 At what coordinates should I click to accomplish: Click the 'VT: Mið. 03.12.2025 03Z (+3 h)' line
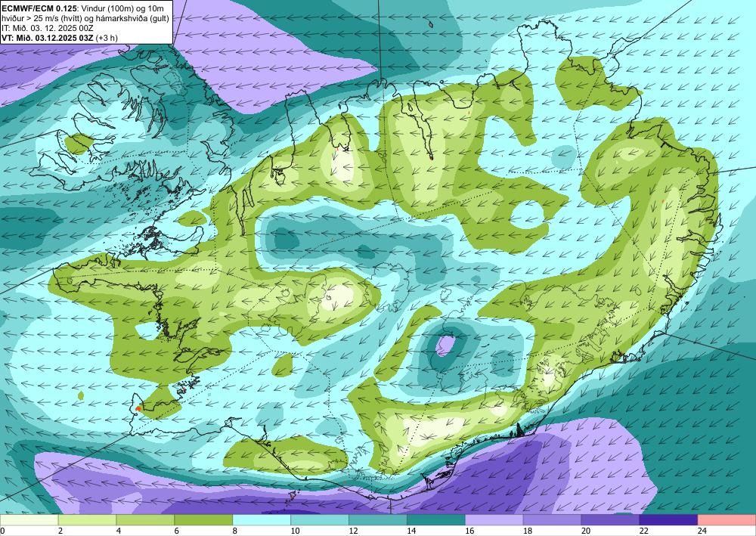point(59,38)
